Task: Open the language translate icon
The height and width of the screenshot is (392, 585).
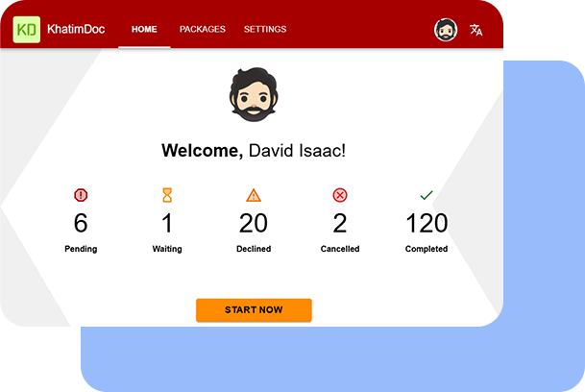Action: (475, 30)
